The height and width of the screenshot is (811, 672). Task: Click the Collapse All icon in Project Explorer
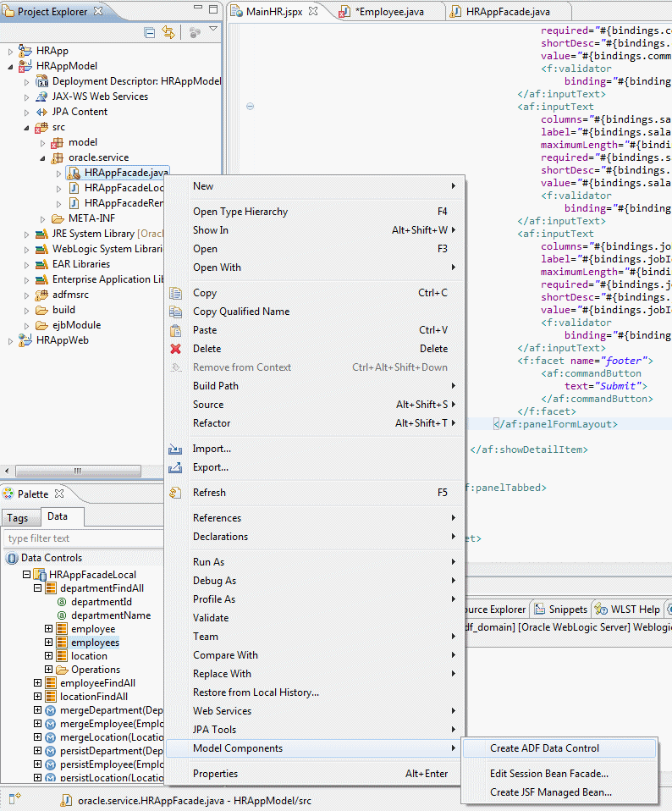point(150,32)
